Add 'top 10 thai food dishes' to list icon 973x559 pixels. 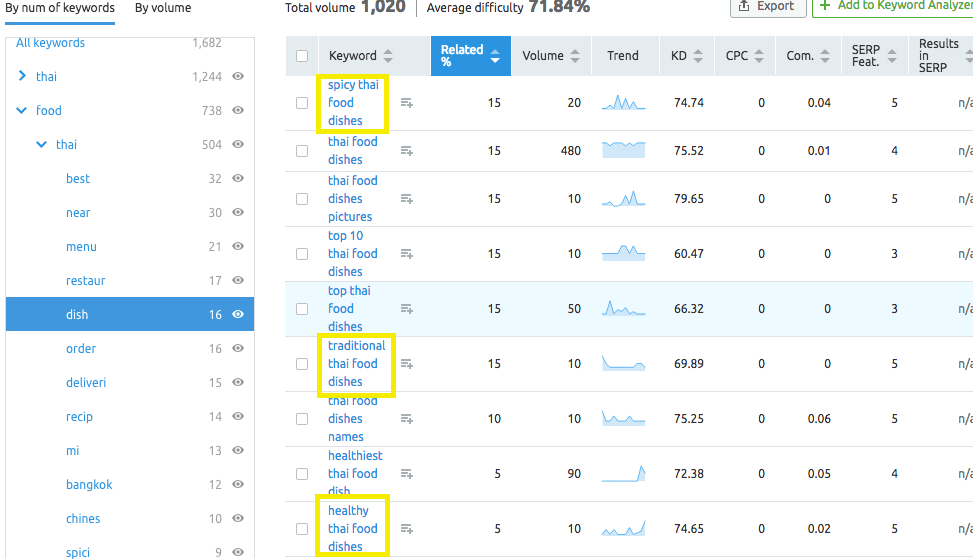click(406, 254)
